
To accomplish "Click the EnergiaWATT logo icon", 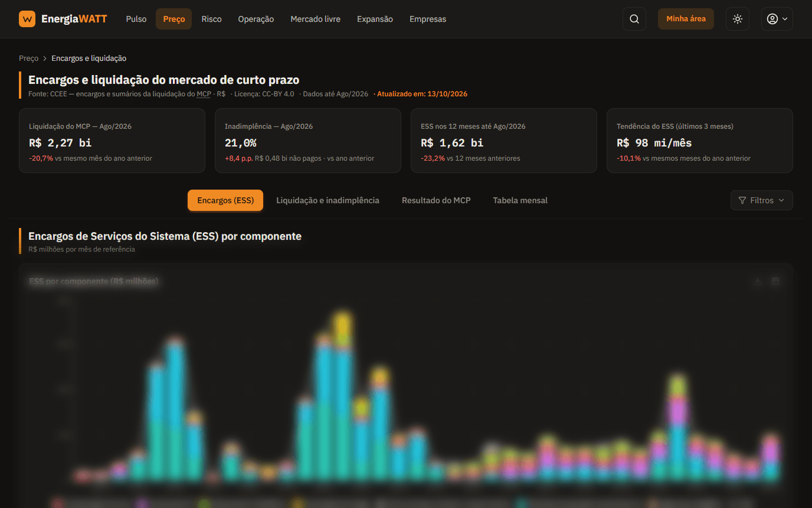I will (27, 19).
